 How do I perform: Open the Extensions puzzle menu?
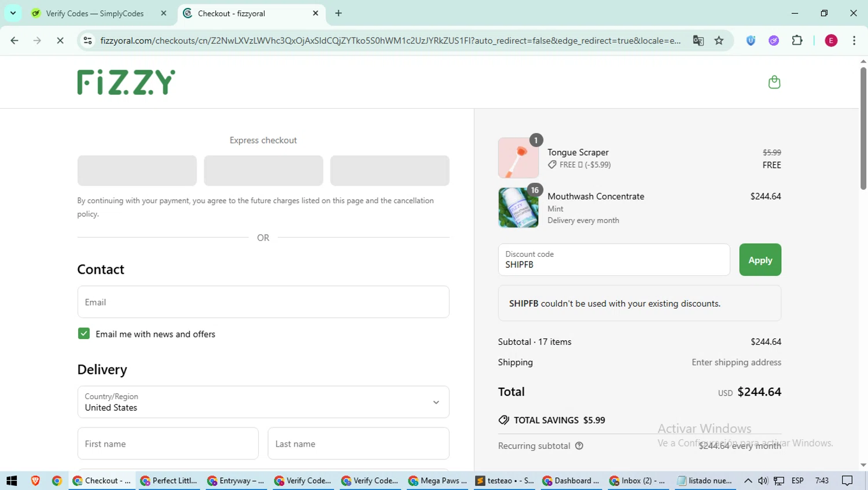(x=797, y=40)
